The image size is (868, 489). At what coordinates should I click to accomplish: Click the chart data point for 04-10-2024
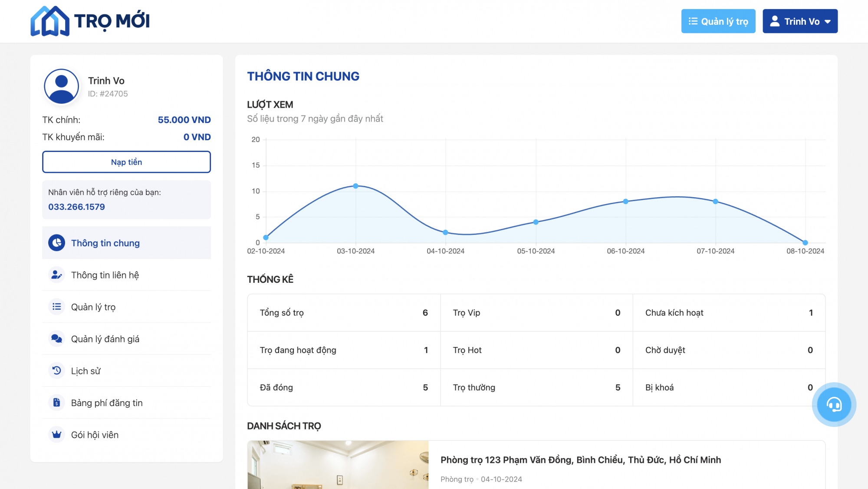pyautogui.click(x=445, y=232)
